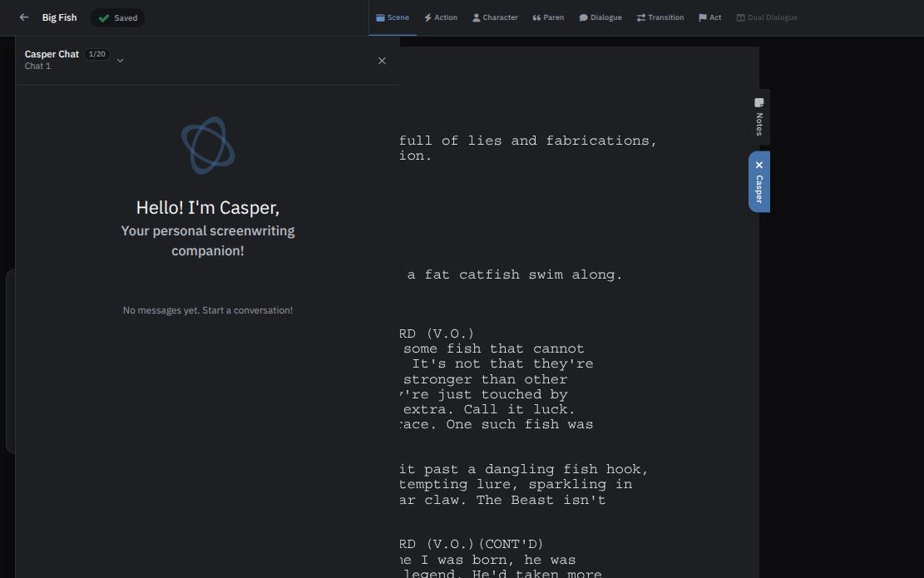Click the 1/20 chat counter badge
The image size is (924, 578).
(x=97, y=54)
